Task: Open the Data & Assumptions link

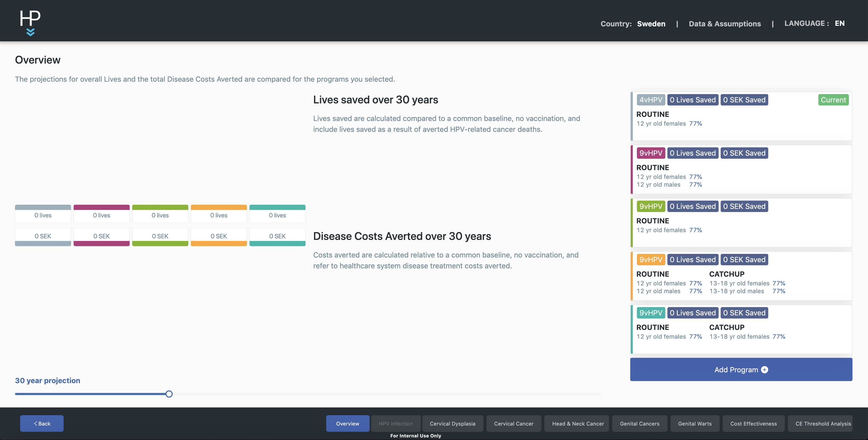Action: point(725,24)
